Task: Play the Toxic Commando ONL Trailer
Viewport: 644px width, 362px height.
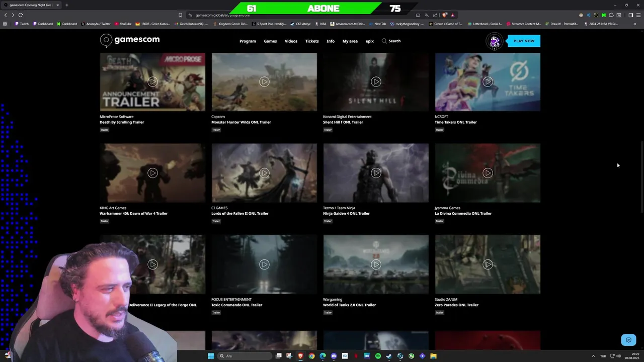Action: coord(264,264)
